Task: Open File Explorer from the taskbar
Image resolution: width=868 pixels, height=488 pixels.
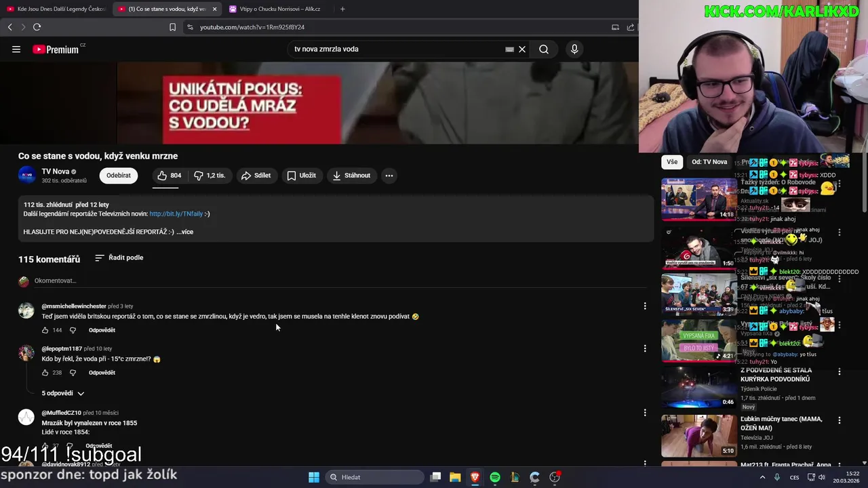Action: coord(455,477)
